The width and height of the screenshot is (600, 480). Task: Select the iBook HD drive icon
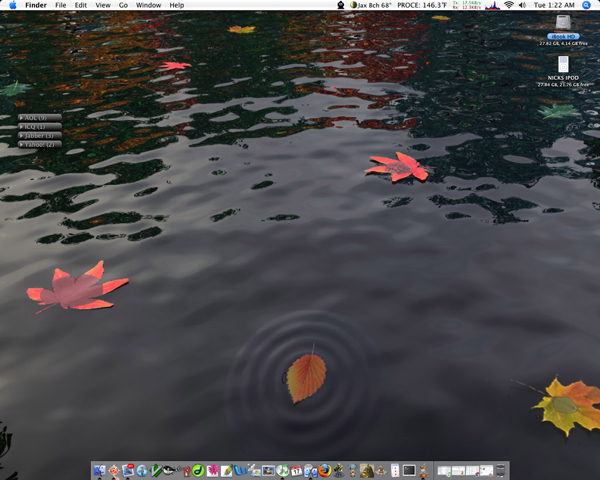pos(563,23)
